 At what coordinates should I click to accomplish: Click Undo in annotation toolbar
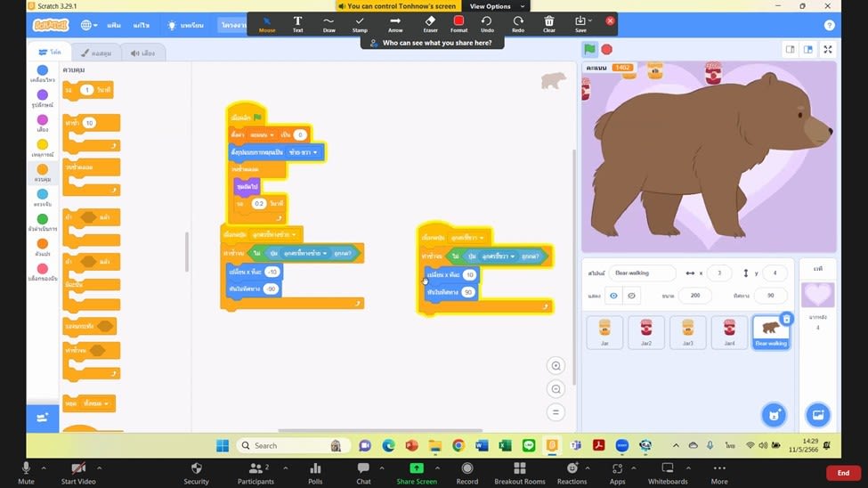click(487, 24)
